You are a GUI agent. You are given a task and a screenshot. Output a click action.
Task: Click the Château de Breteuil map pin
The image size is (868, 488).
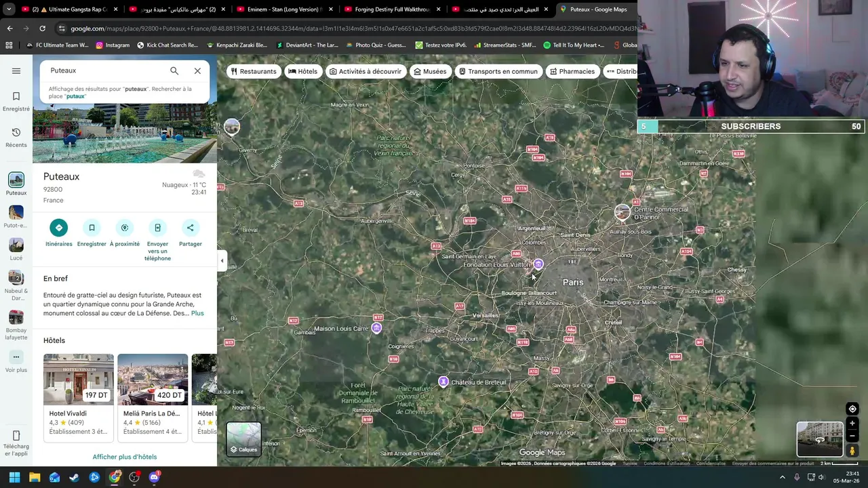tap(443, 382)
